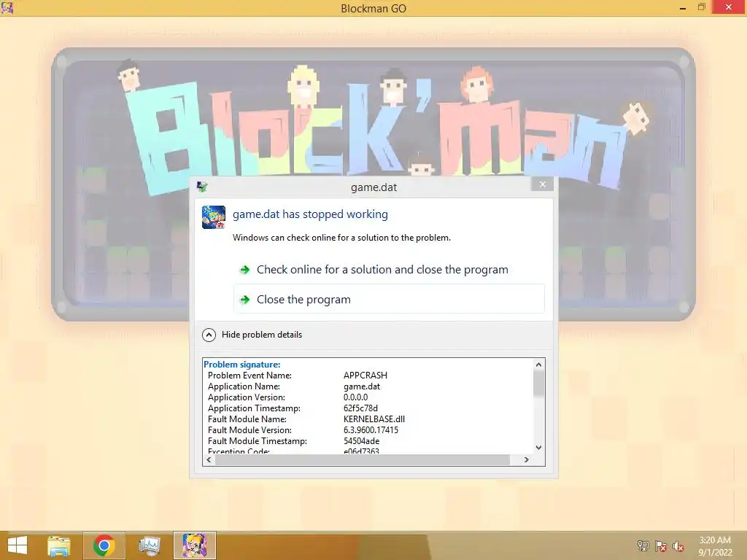Open the Action Center flag icon

pyautogui.click(x=661, y=546)
